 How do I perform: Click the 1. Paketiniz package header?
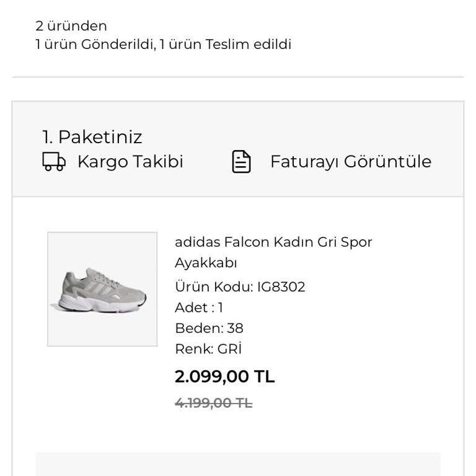pos(92,137)
